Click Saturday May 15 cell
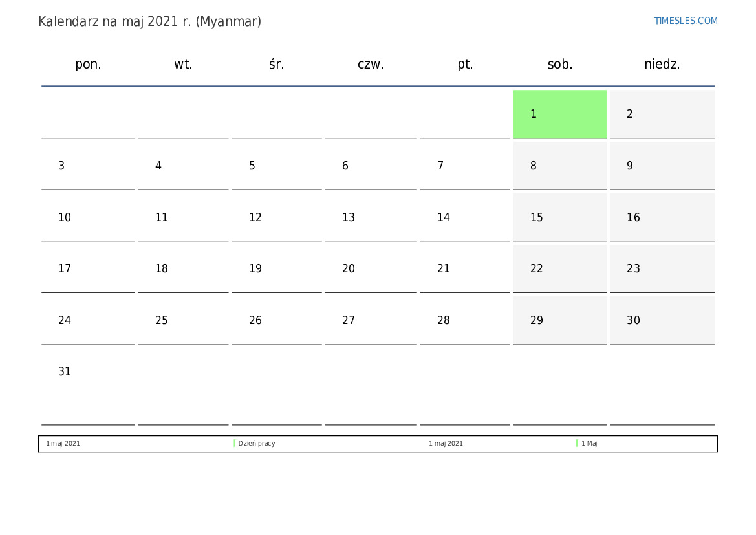The width and height of the screenshot is (756, 535). (x=559, y=217)
